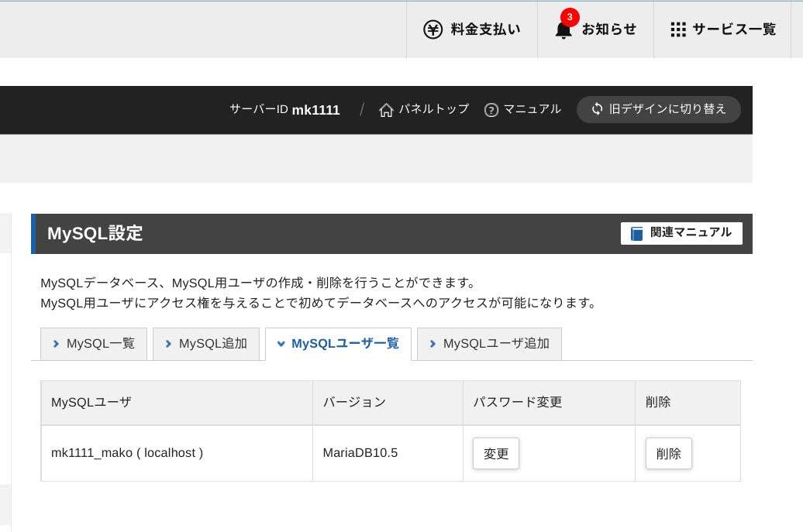Image resolution: width=803 pixels, height=532 pixels.
Task: Switch to MySQLユーザ追加 tab
Action: point(489,344)
